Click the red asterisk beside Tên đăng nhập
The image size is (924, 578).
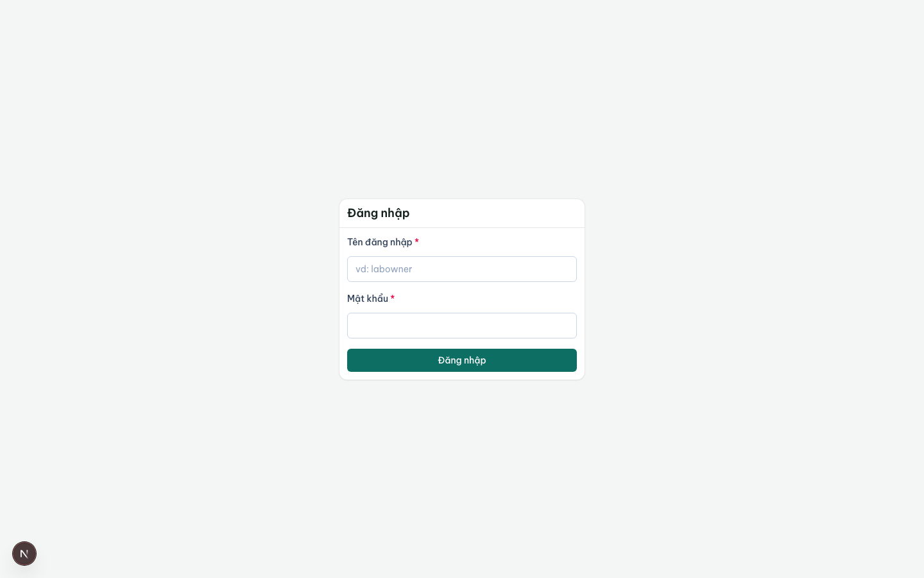click(416, 241)
